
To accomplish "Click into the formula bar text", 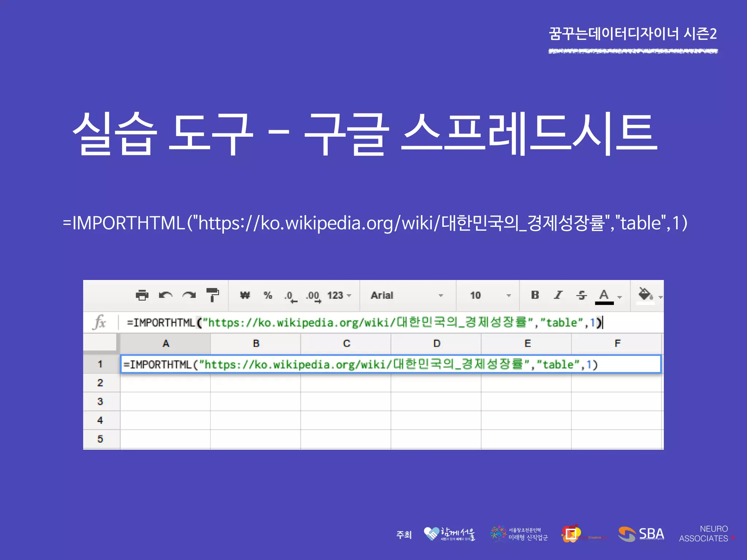I will point(365,322).
